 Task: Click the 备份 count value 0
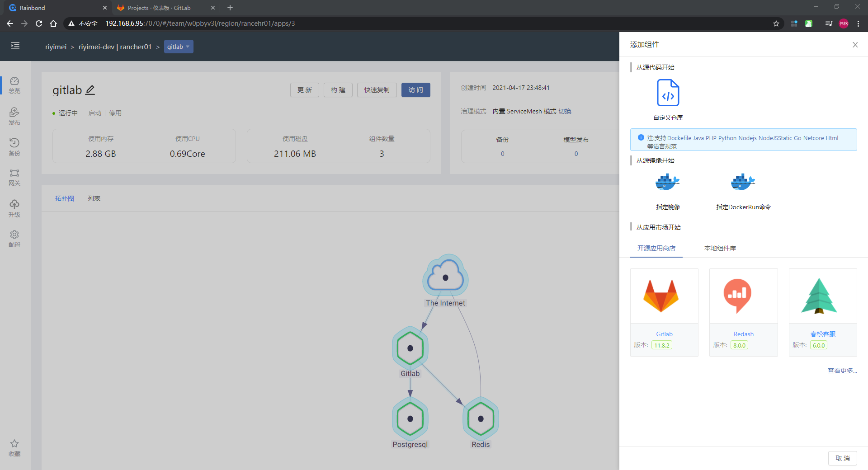503,154
